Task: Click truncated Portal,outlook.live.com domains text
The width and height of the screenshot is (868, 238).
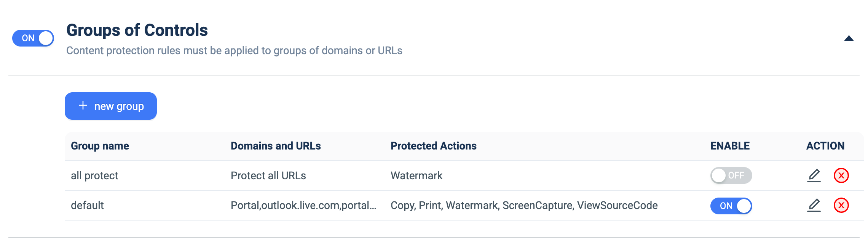Action: [303, 205]
